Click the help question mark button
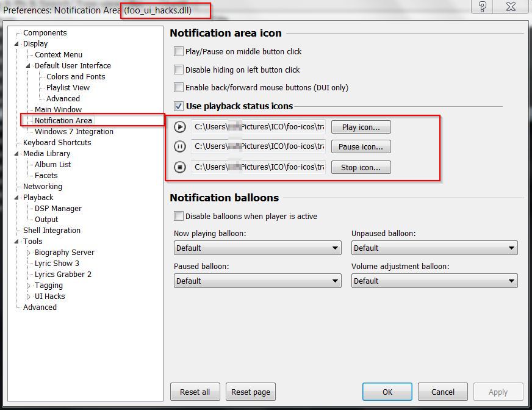The height and width of the screenshot is (410, 532). 483,7
